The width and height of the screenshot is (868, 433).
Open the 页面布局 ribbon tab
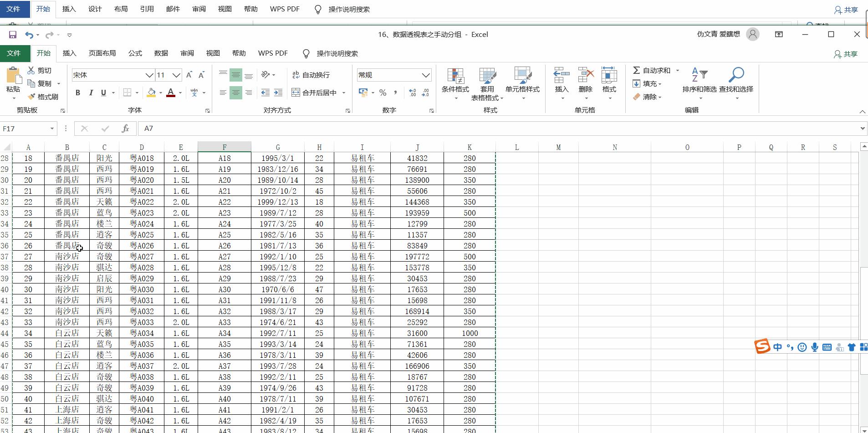click(102, 53)
